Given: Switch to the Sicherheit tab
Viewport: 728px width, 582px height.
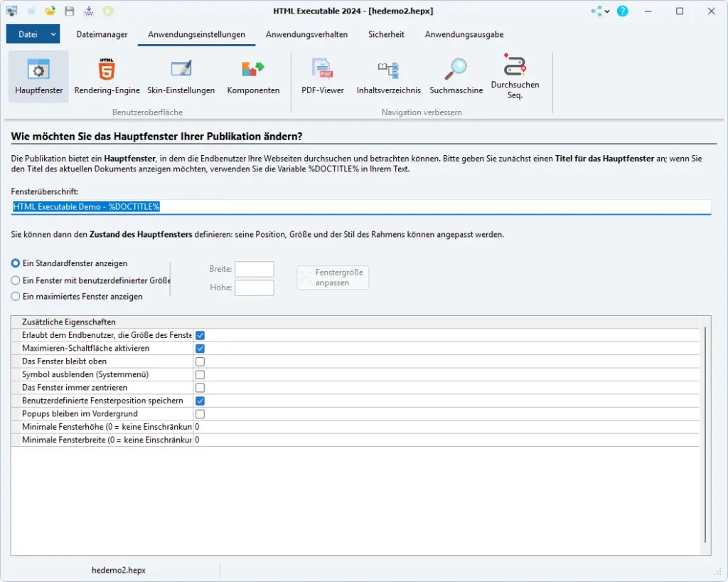Looking at the screenshot, I should [386, 33].
